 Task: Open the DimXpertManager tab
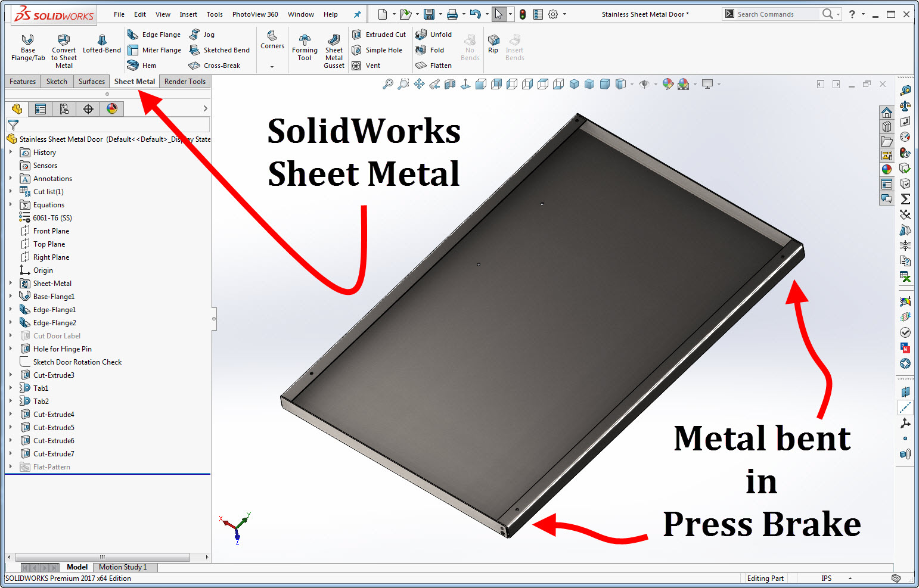(x=88, y=108)
